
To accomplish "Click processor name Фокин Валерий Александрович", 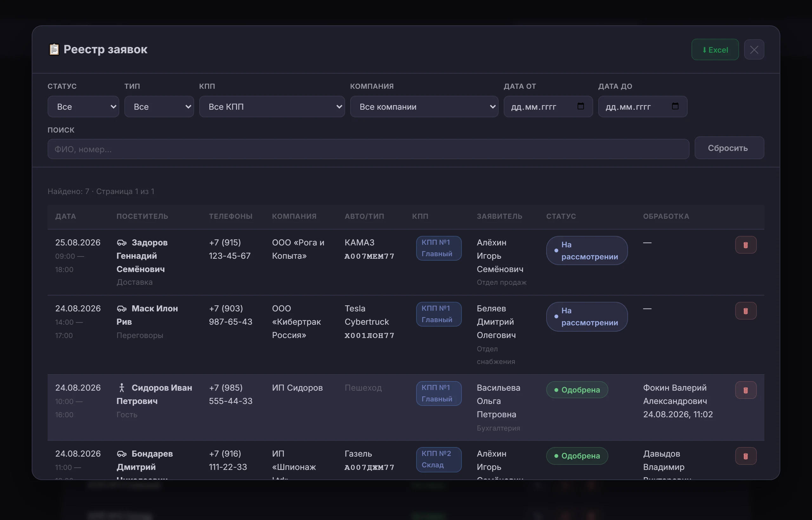I will (675, 394).
